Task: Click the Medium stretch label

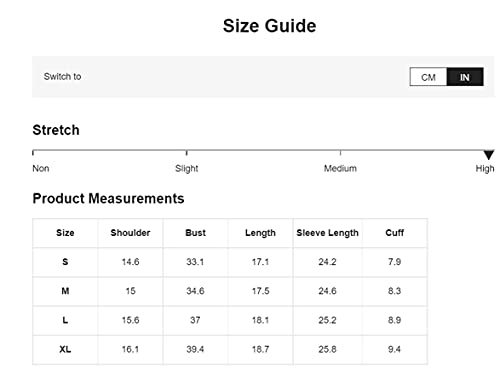Action: (x=340, y=168)
